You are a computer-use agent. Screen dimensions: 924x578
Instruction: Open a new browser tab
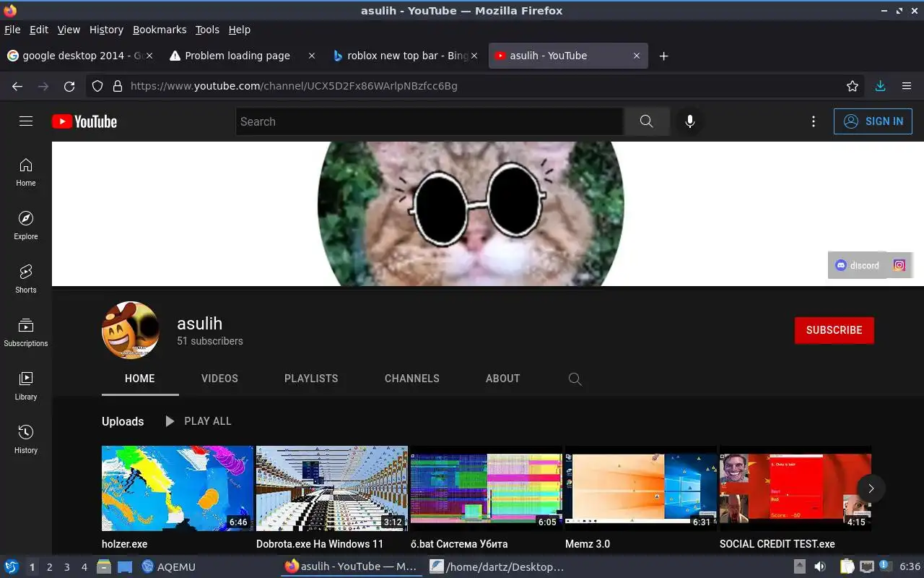[663, 56]
